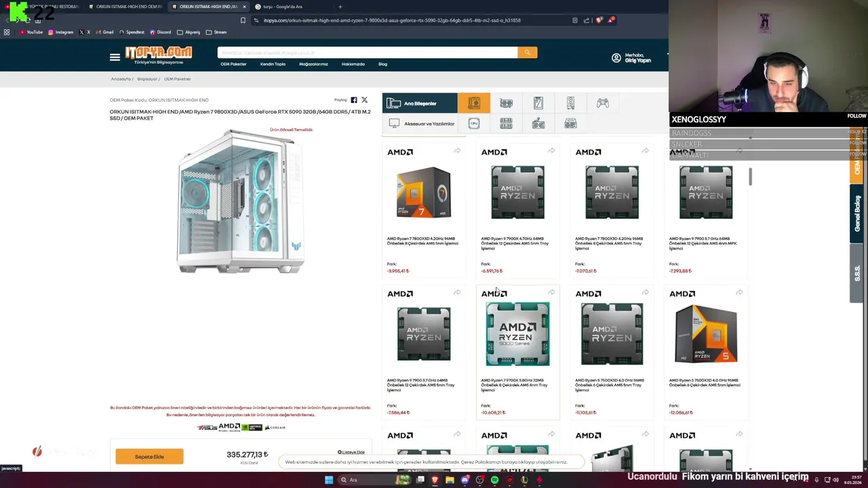868x488 pixels.
Task: Open the Speedtest bookmark
Action: tap(132, 32)
